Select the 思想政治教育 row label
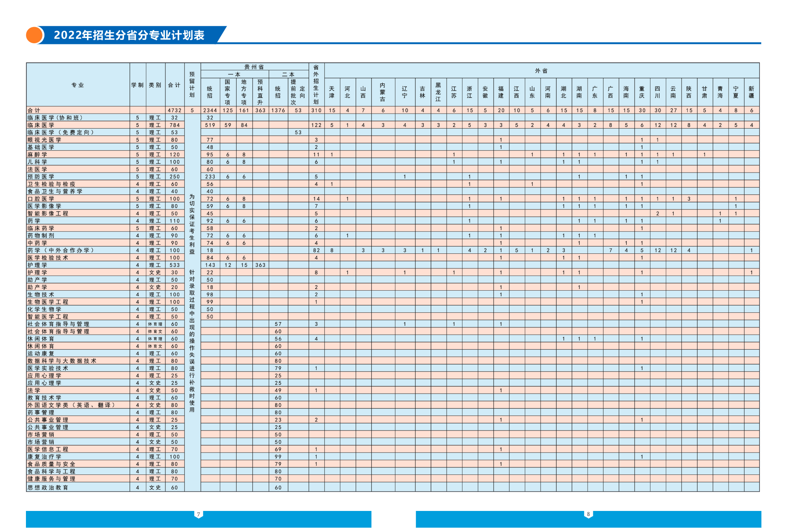This screenshot has height=532, width=785. pos(48,488)
